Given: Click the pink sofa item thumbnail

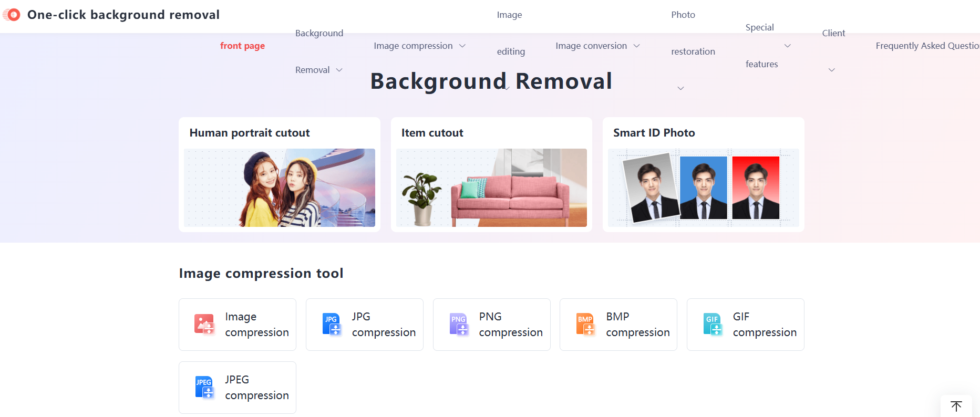Looking at the screenshot, I should click(491, 187).
